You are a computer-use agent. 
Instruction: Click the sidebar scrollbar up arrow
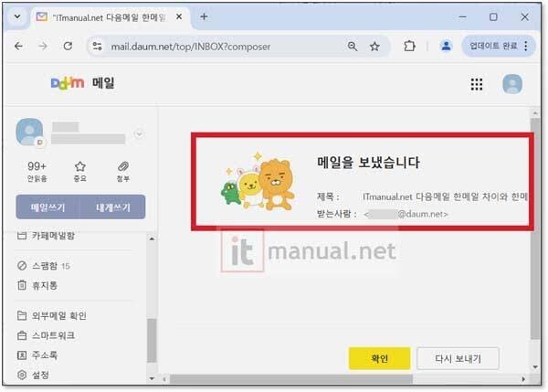point(152,238)
